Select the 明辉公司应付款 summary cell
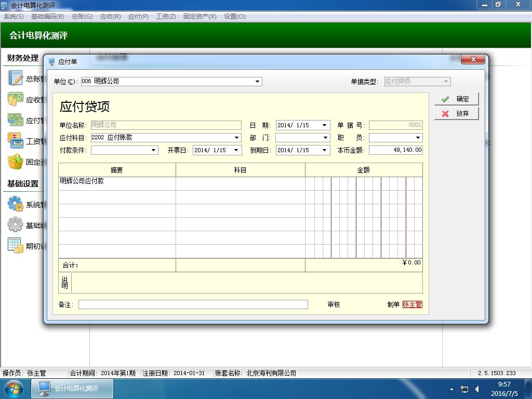 tap(117, 183)
